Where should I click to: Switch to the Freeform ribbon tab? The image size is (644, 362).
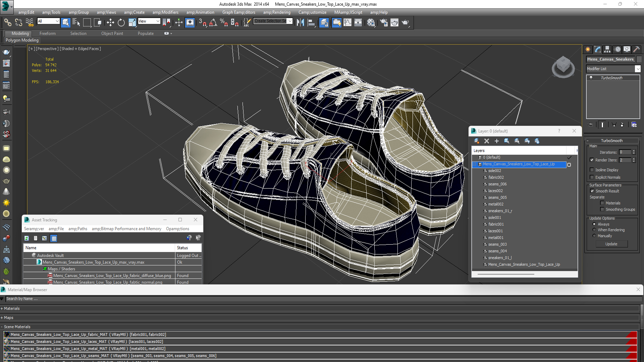pyautogui.click(x=48, y=34)
